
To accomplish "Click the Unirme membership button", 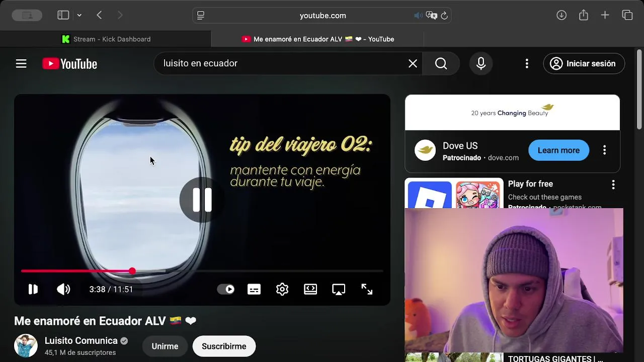I will pos(165,346).
